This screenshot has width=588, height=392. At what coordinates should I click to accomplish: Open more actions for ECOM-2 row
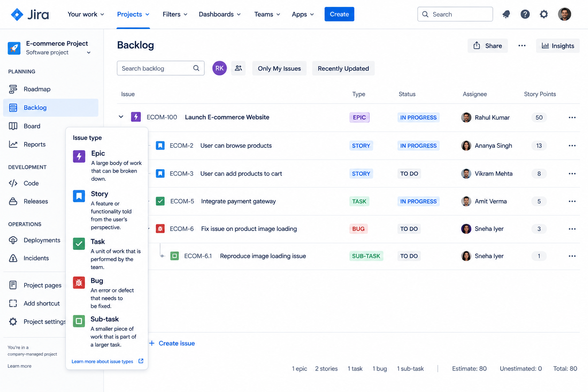point(572,145)
